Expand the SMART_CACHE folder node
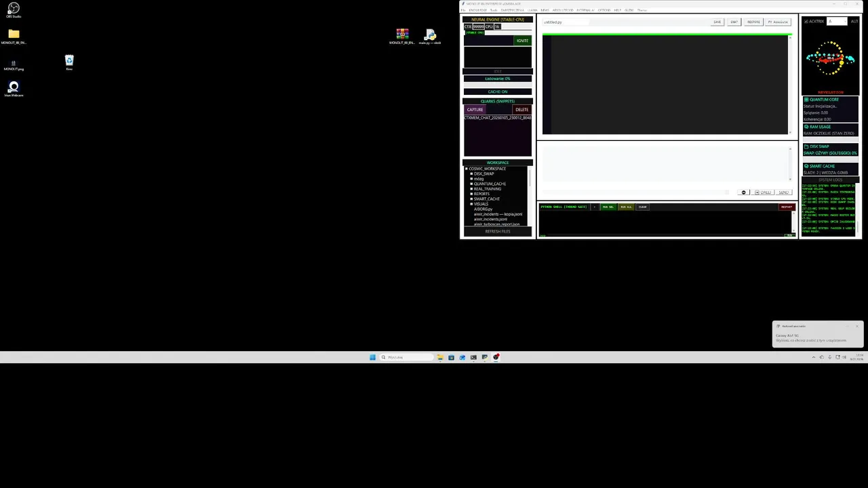 click(x=471, y=199)
